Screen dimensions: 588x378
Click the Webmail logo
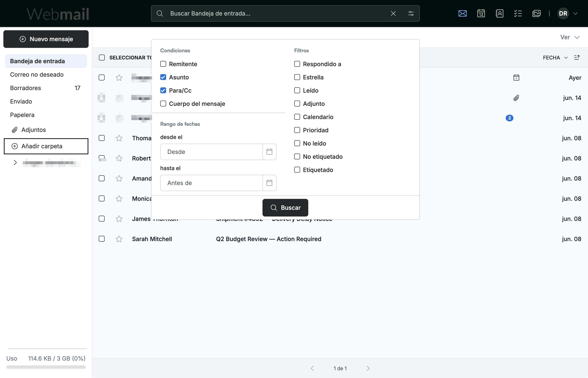tap(58, 14)
